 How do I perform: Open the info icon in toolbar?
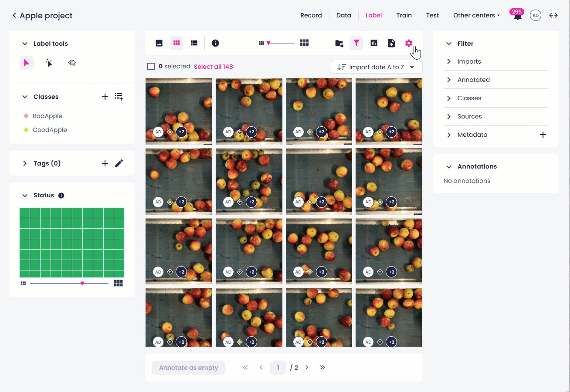(215, 43)
